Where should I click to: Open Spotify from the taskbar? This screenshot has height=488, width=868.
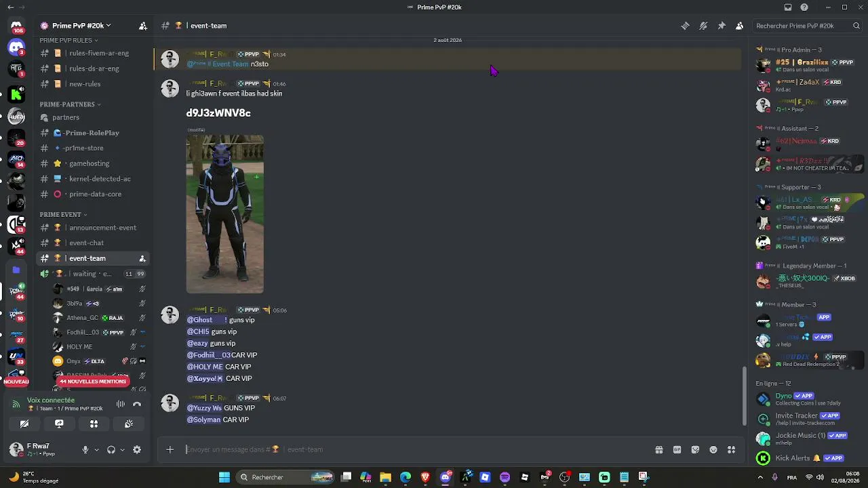[505, 477]
